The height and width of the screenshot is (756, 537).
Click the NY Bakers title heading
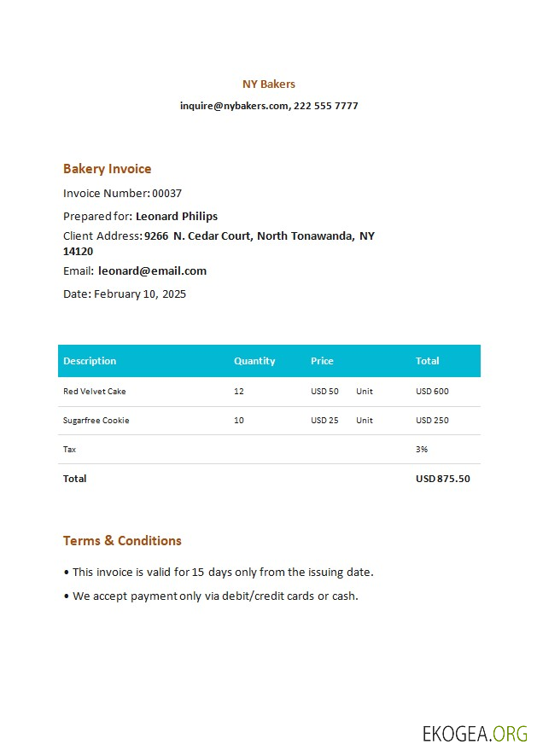[268, 84]
